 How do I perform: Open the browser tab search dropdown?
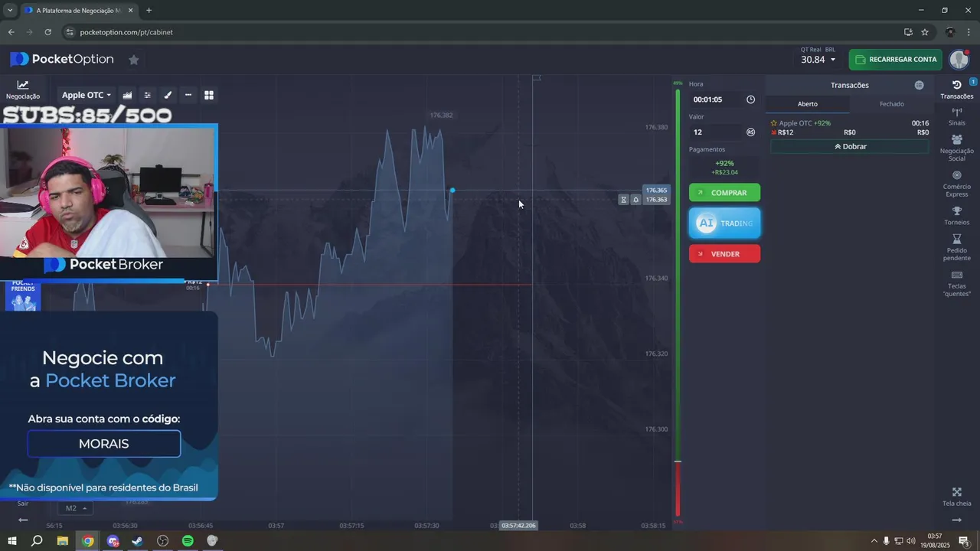9,10
